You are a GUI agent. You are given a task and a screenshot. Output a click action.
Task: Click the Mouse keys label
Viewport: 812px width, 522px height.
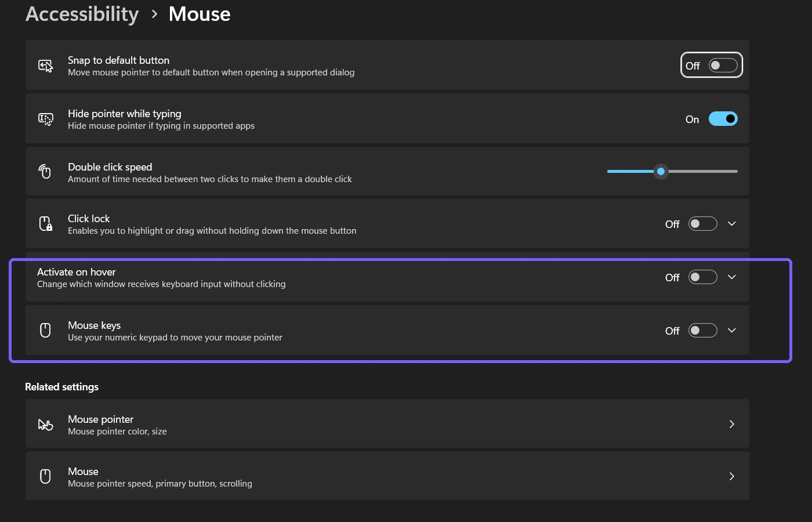[x=95, y=325]
